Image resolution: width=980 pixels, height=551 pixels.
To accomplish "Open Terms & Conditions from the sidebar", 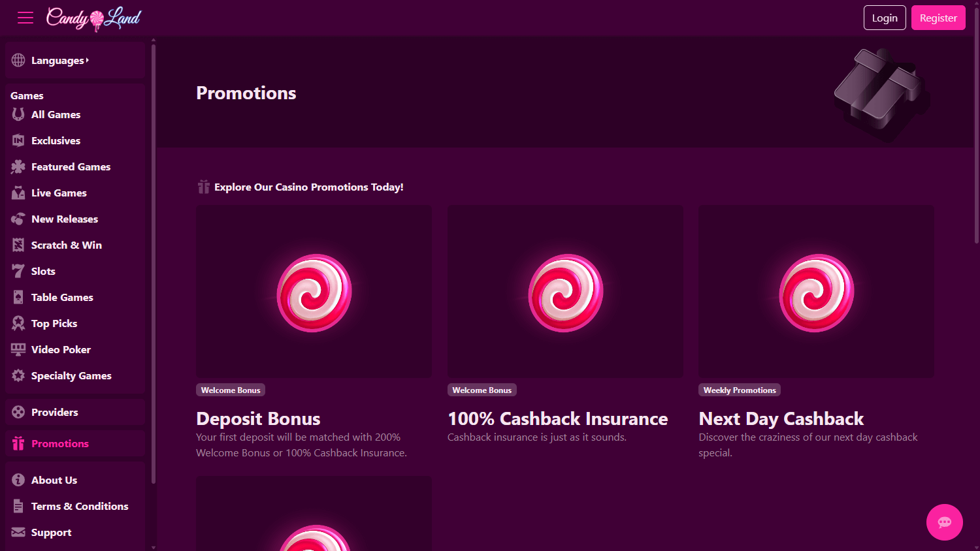I will click(x=80, y=506).
